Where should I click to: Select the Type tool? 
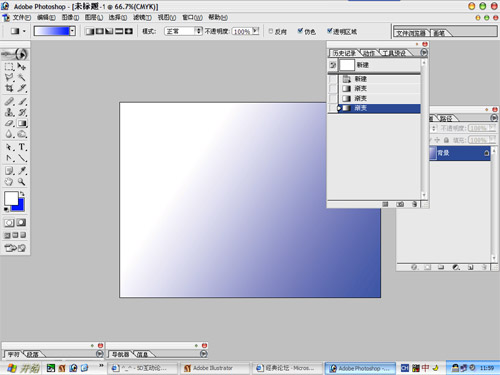[22, 147]
